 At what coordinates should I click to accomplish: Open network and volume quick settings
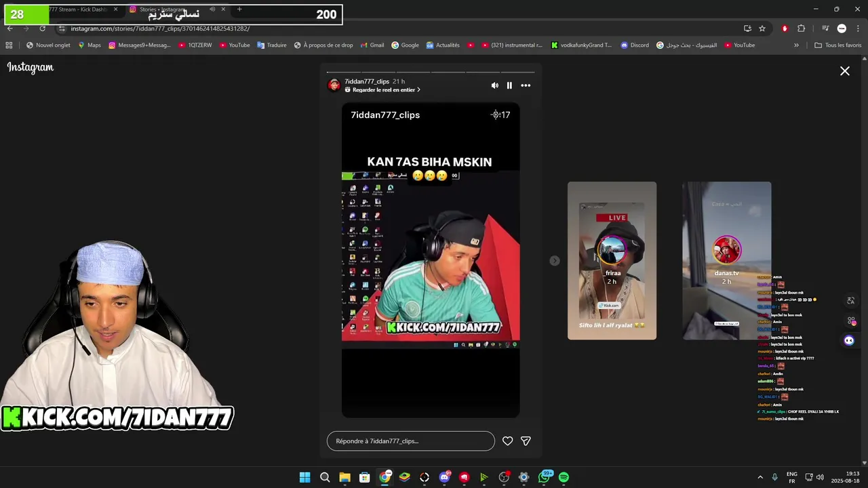814,477
